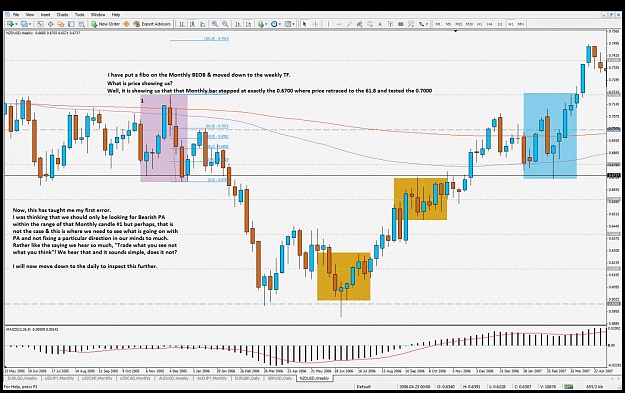
Task: Switch to H1 timeframe
Action: click(x=480, y=24)
